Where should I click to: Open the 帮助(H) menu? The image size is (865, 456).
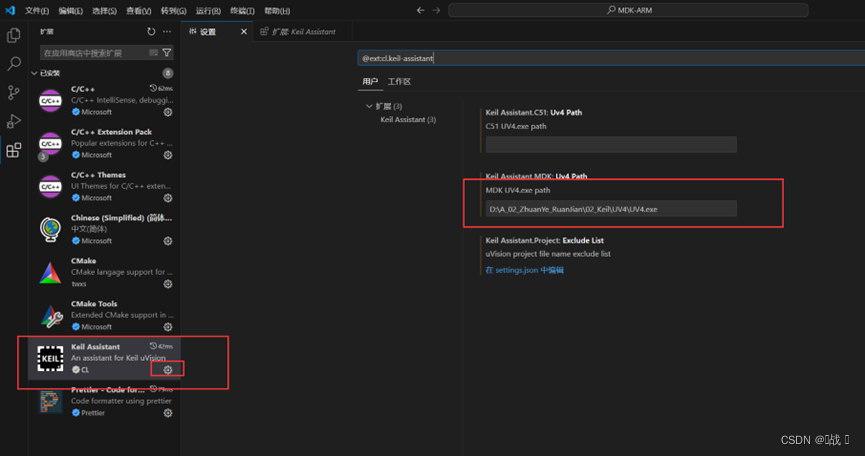[277, 10]
